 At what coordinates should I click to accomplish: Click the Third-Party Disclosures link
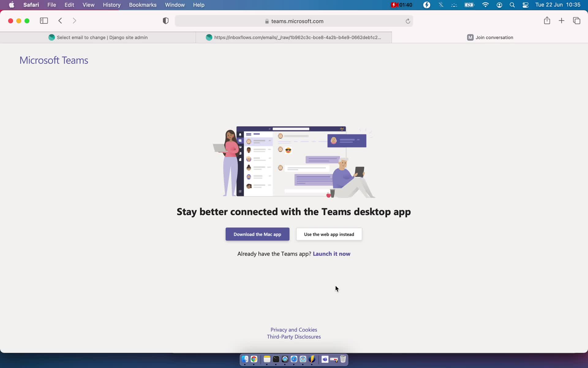[x=294, y=336]
